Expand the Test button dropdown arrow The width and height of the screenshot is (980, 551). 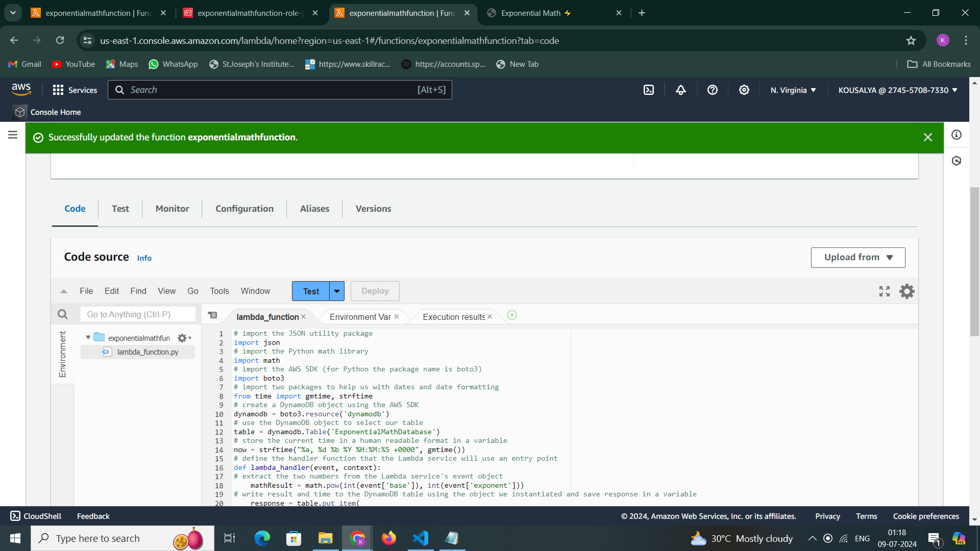(337, 291)
